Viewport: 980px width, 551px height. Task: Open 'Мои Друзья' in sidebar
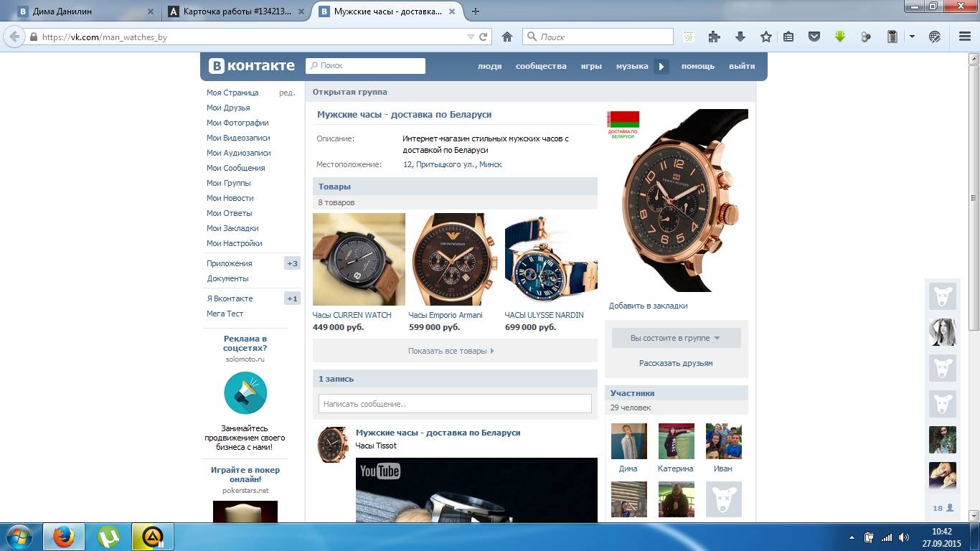coord(228,108)
